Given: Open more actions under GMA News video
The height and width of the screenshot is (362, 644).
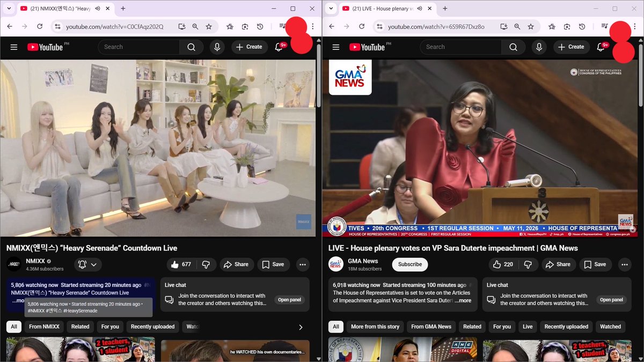Looking at the screenshot, I should pyautogui.click(x=625, y=264).
